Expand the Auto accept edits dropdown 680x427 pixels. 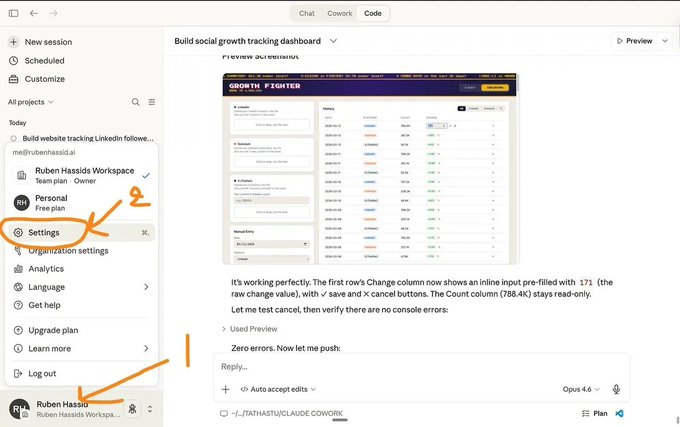278,389
